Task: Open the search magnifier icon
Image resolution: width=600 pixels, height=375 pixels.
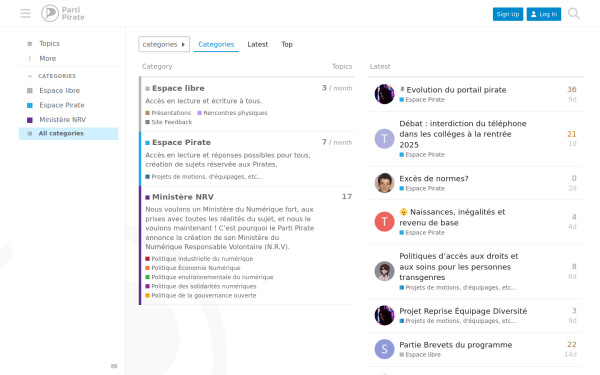Action: (574, 13)
